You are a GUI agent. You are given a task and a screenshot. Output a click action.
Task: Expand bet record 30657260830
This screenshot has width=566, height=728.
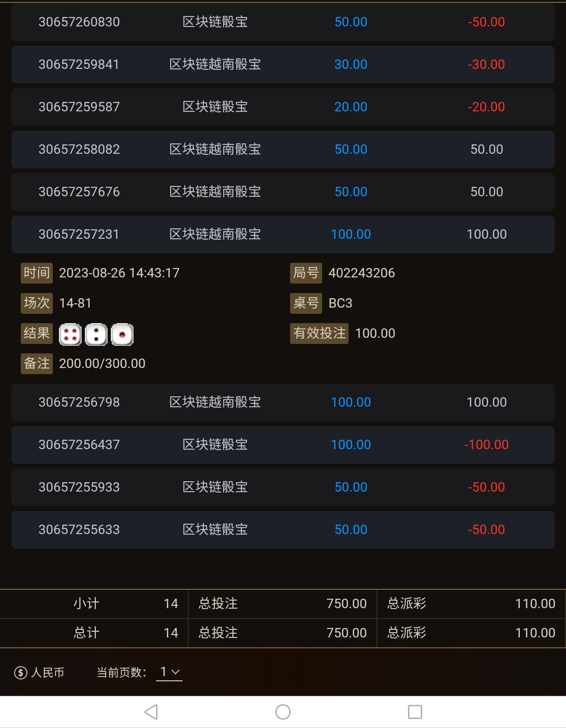tap(283, 22)
